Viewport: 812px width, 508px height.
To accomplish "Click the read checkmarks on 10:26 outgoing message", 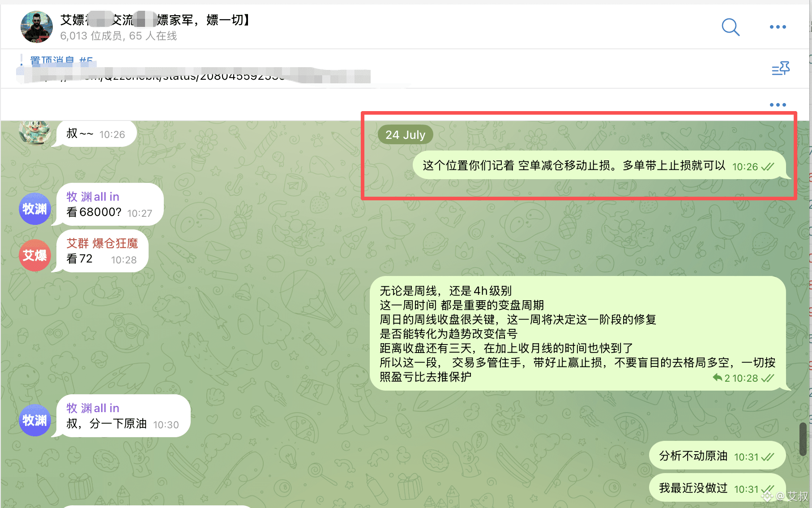I will click(x=767, y=167).
